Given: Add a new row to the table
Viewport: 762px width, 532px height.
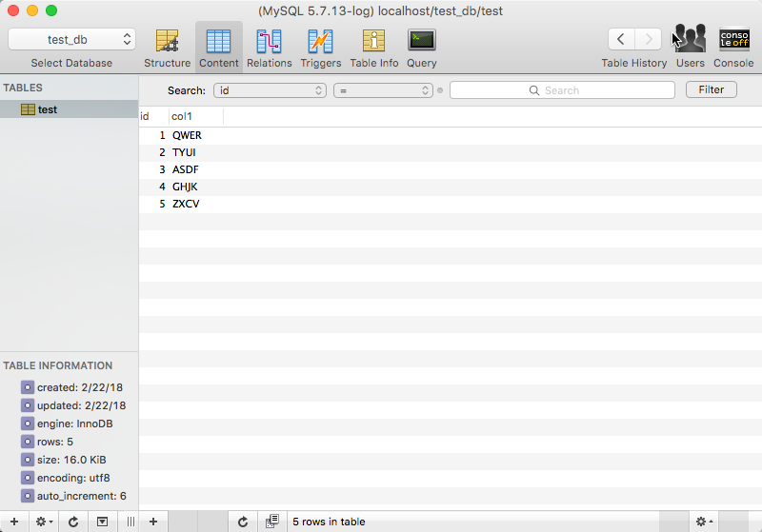Looking at the screenshot, I should 153,522.
